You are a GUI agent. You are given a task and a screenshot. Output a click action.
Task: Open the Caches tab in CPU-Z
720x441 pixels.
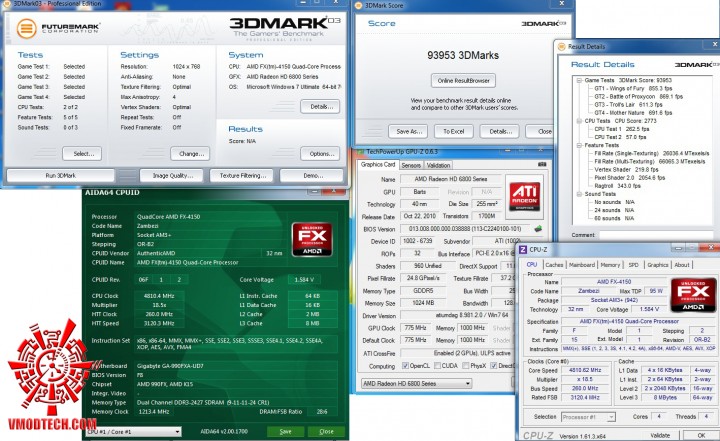pos(554,265)
